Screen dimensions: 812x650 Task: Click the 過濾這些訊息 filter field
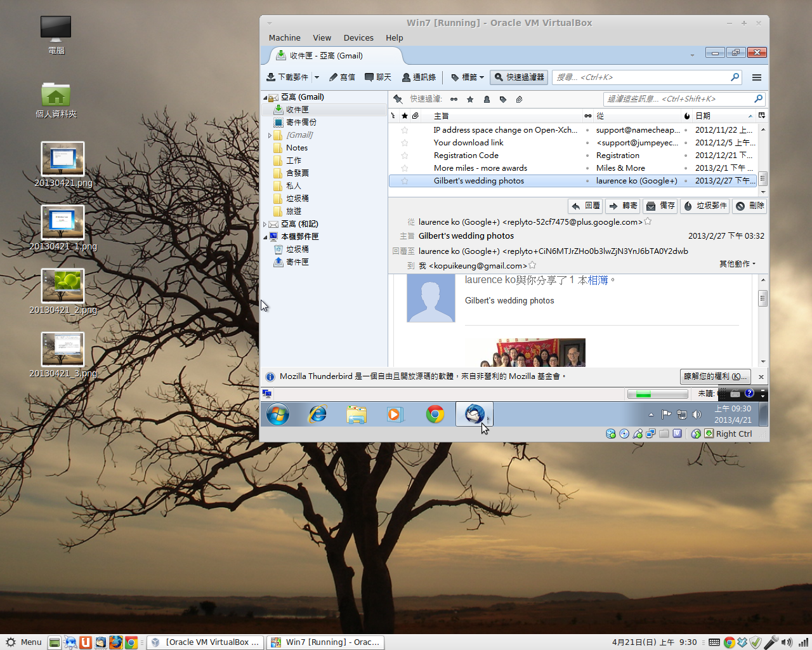click(x=684, y=99)
